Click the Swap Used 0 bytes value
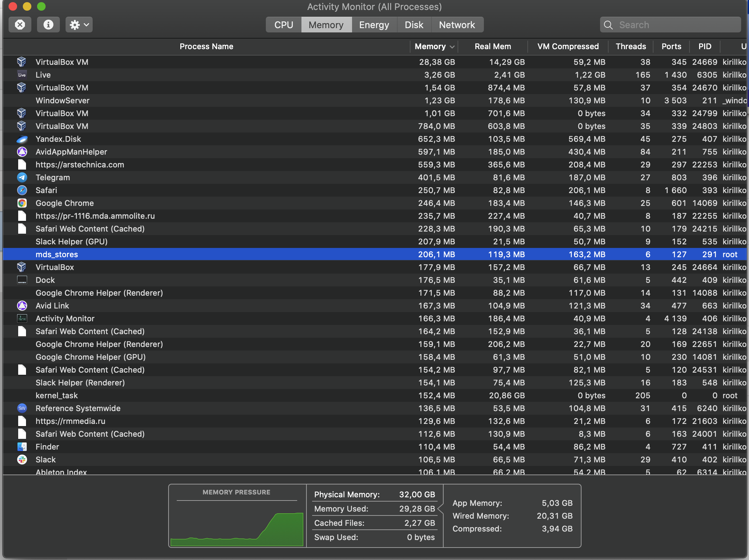The image size is (749, 560). pyautogui.click(x=421, y=537)
